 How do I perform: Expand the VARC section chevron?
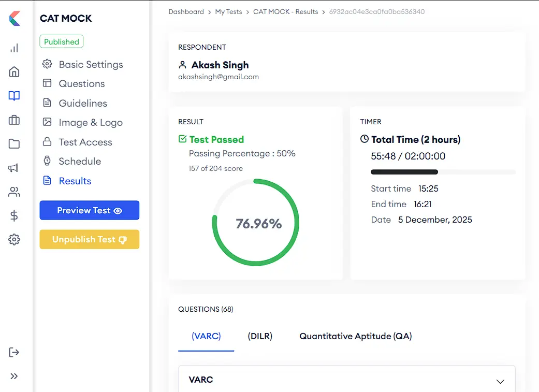500,381
